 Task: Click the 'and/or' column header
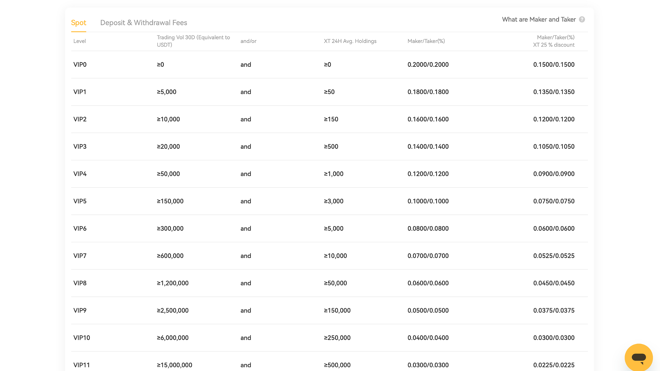pos(248,41)
